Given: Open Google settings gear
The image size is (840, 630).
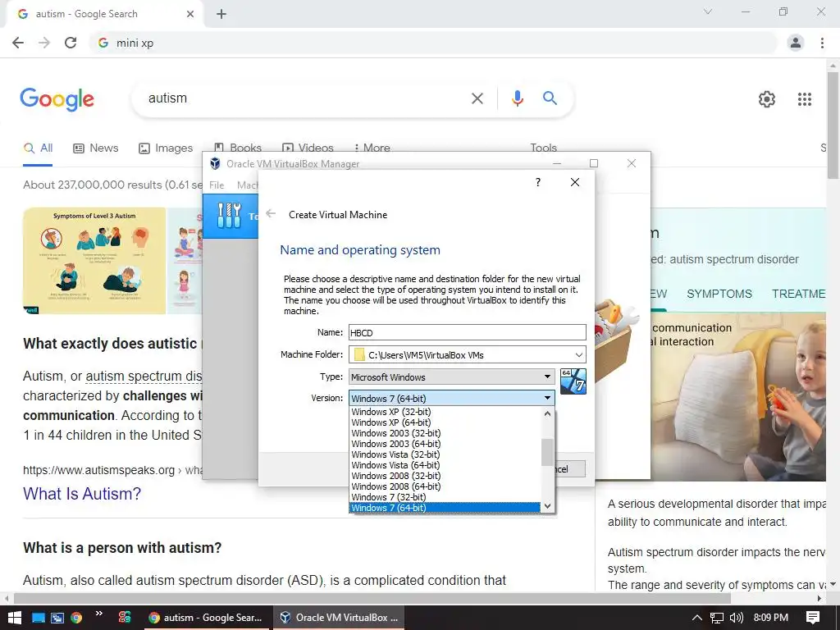Looking at the screenshot, I should [x=767, y=99].
